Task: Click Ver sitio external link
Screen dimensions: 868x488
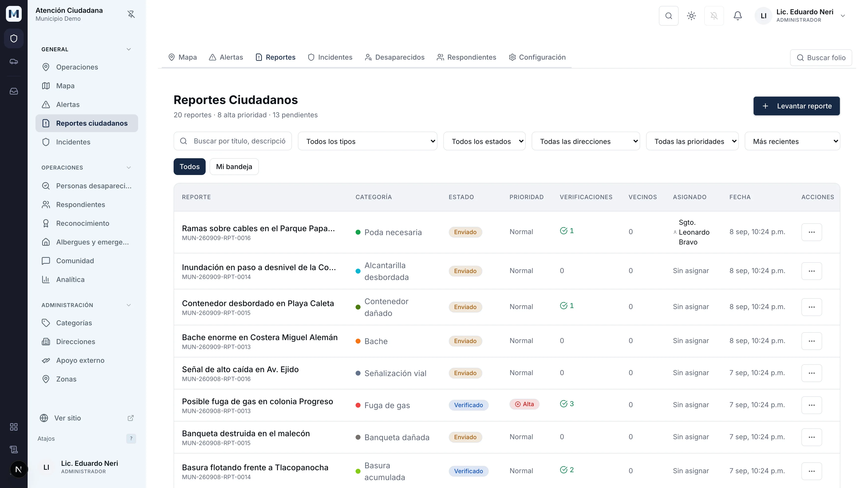Action: tap(87, 418)
